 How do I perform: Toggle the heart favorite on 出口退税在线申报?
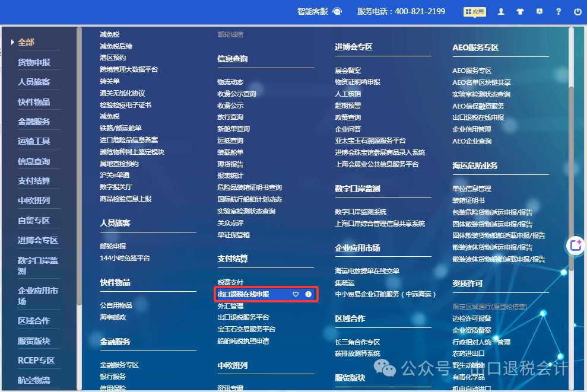(x=296, y=294)
